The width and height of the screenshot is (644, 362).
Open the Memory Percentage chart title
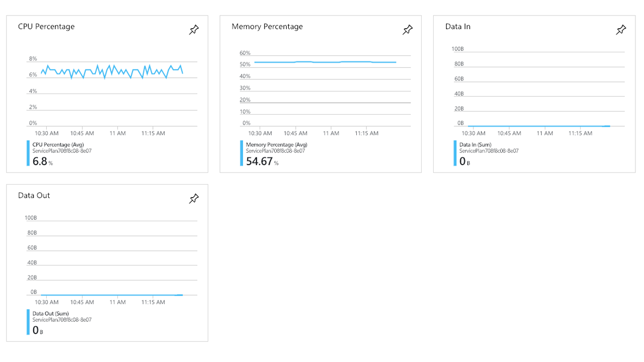pos(267,27)
